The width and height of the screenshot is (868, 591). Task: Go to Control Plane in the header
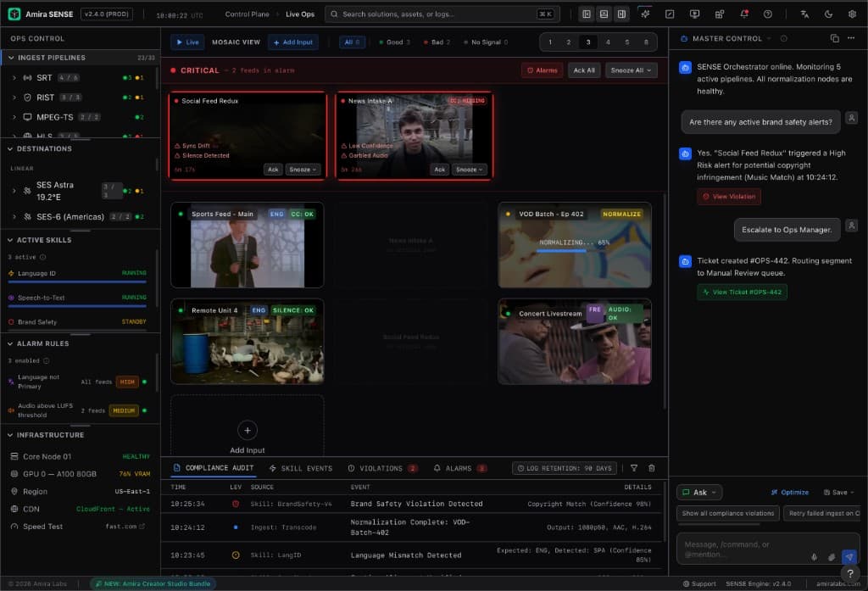pyautogui.click(x=247, y=14)
